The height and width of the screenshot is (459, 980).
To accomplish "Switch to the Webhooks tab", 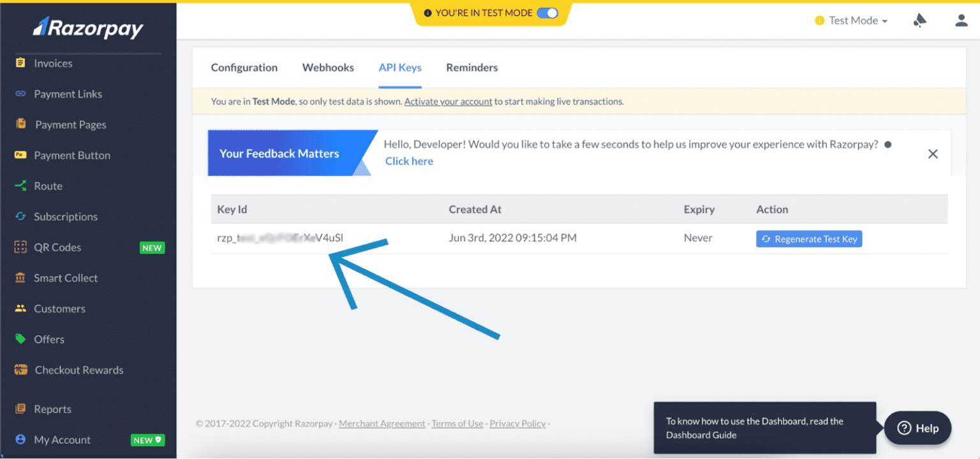I will tap(328, 68).
